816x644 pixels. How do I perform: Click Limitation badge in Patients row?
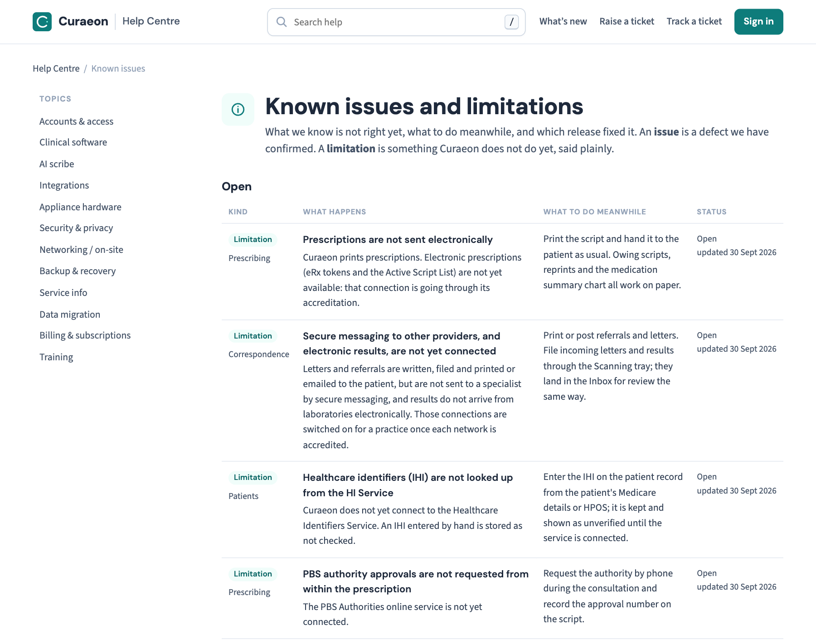pyautogui.click(x=253, y=477)
